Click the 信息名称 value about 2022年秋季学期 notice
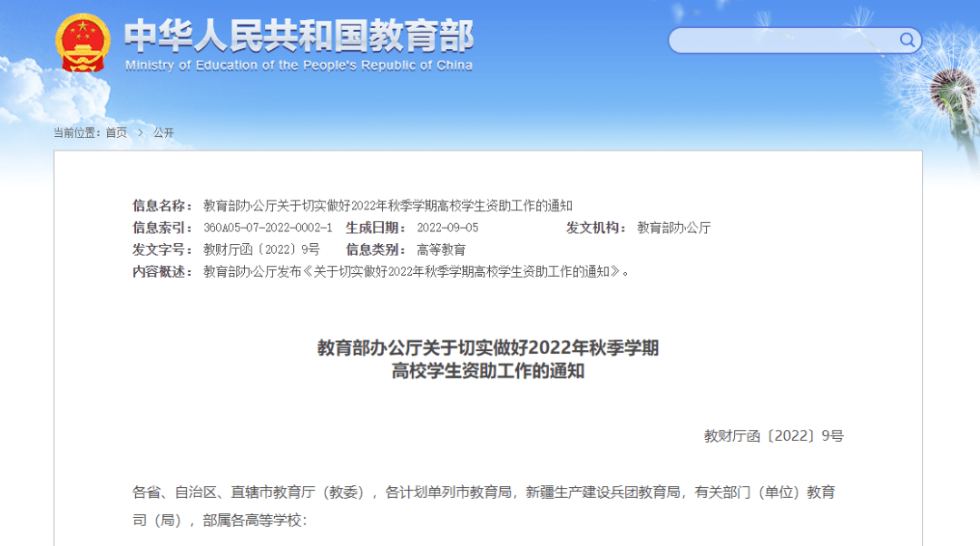This screenshot has width=980, height=546. click(x=388, y=206)
